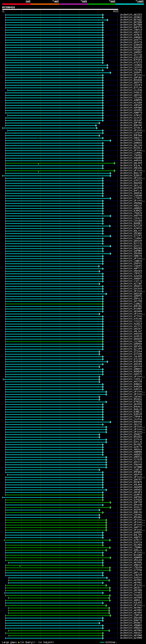Select hit label UniRef100_C5MF09
The image size is (146, 644).
[131, 615]
